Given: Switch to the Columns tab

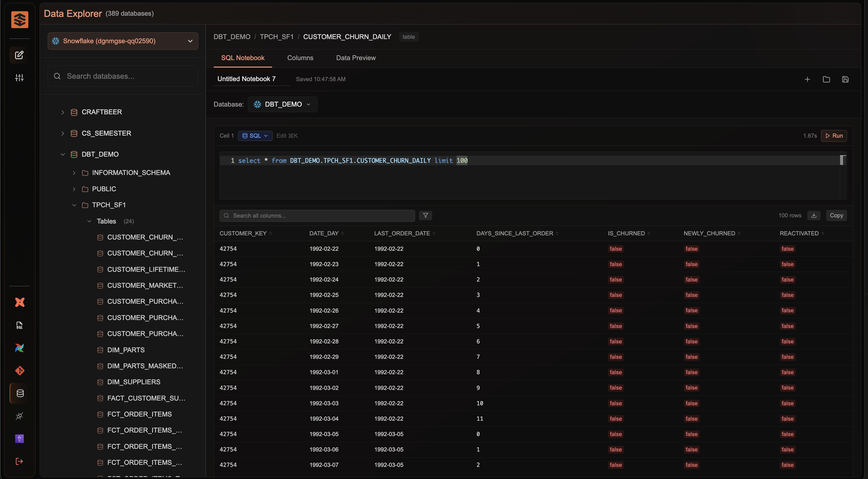Looking at the screenshot, I should [x=300, y=58].
